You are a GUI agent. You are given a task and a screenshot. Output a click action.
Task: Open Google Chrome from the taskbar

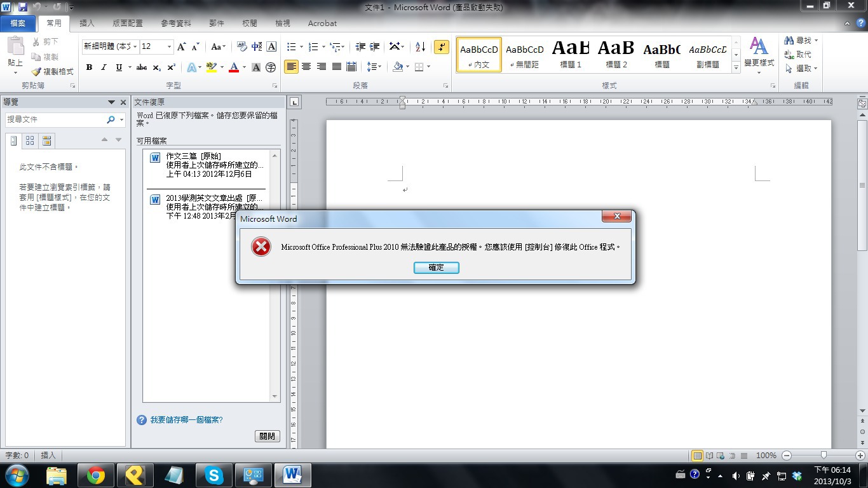[96, 475]
